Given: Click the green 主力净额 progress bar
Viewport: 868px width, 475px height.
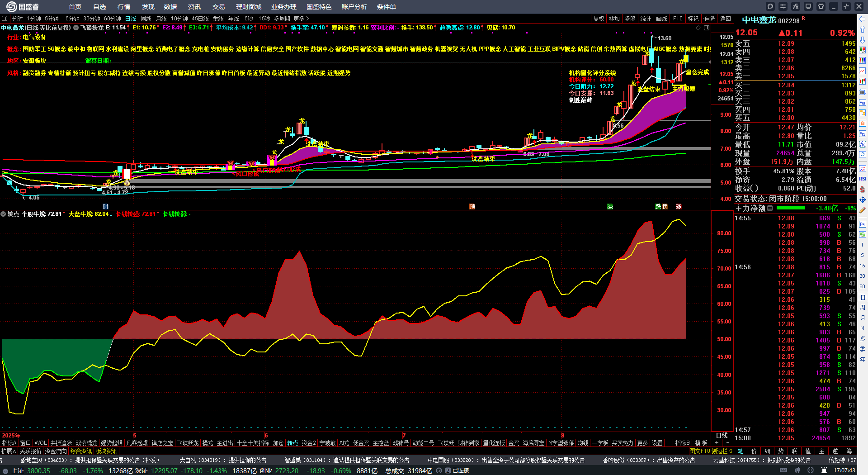Looking at the screenshot, I should point(790,208).
